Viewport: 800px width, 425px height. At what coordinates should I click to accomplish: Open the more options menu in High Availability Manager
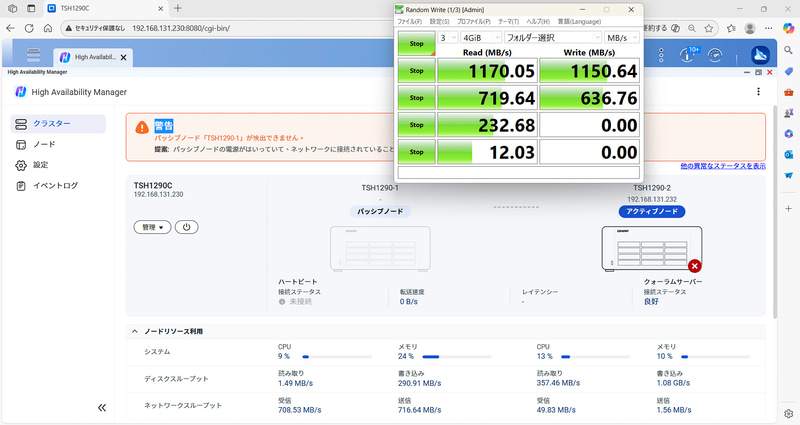759,91
